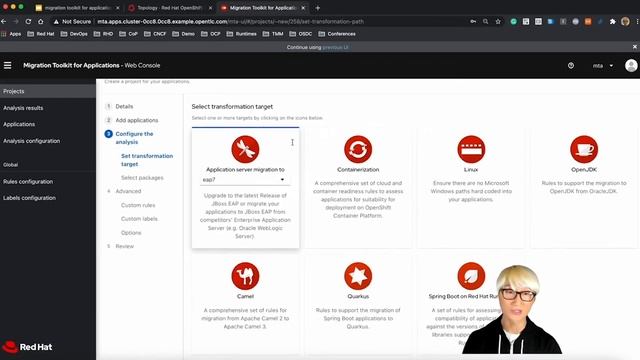Open the Options sub-step
The image size is (640, 360).
(x=131, y=233)
